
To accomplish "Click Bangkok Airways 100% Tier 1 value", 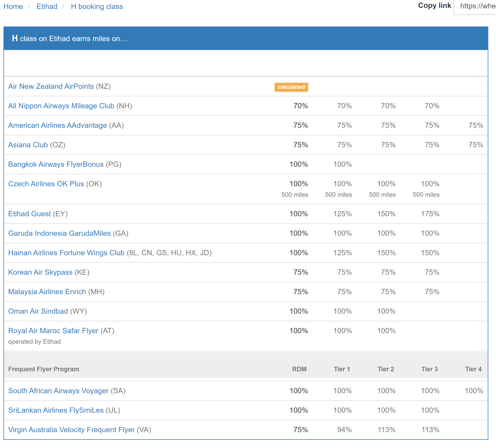I will [342, 164].
